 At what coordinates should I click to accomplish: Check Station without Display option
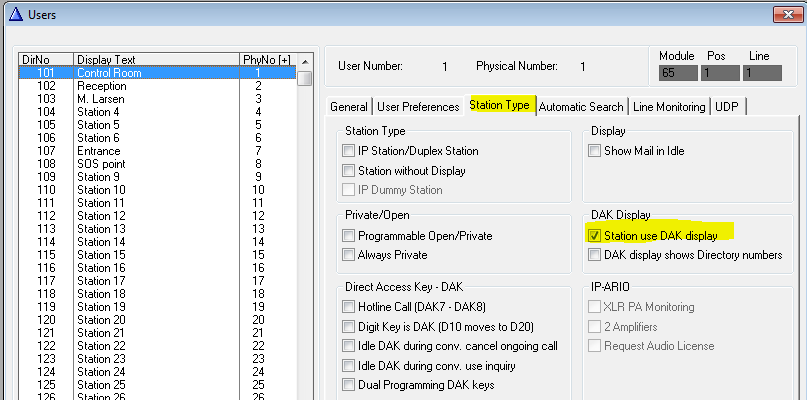tap(349, 171)
